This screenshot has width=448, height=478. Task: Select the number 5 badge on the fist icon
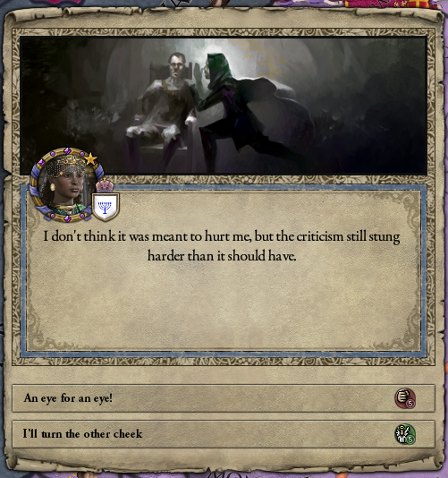(410, 404)
